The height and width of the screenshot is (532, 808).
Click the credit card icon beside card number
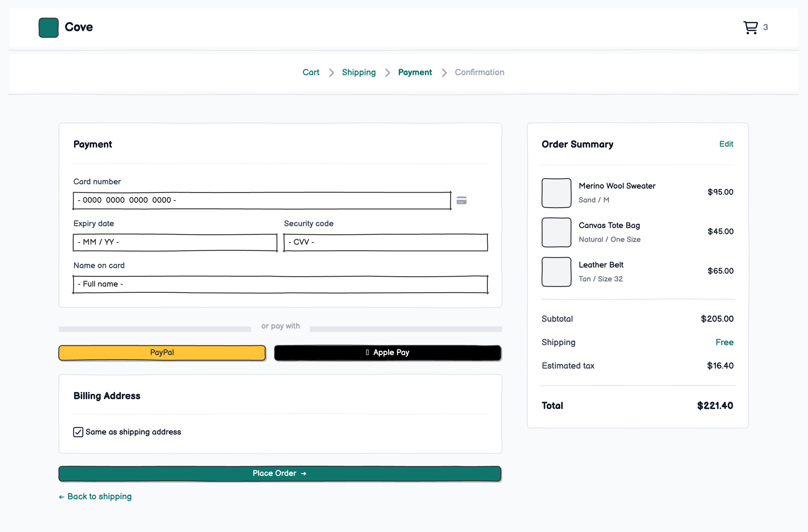pos(461,200)
